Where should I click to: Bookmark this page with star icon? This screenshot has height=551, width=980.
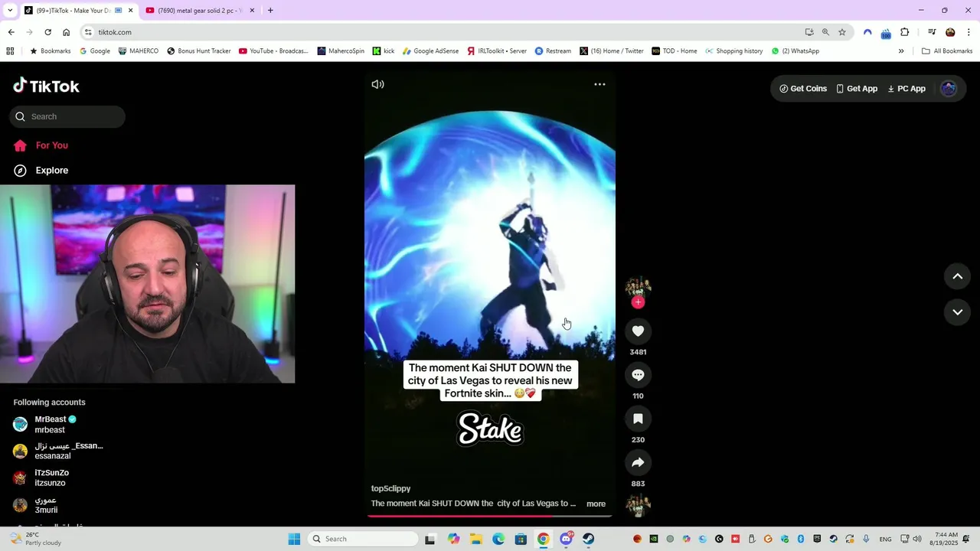coord(842,32)
